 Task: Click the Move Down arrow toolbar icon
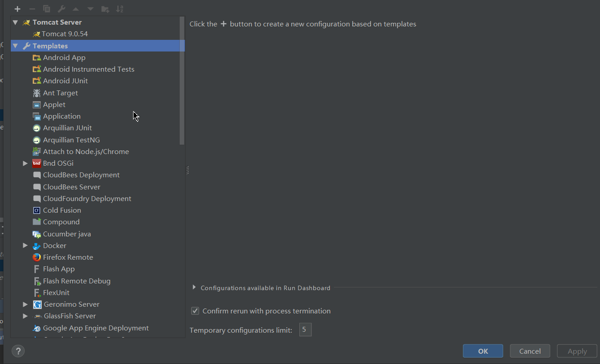[91, 9]
